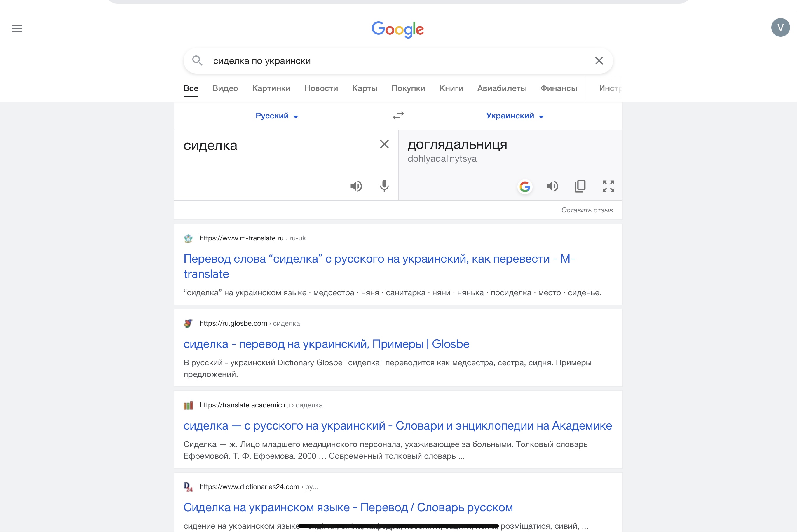The image size is (797, 532).
Task: Expand translation to full screen
Action: coord(608,186)
